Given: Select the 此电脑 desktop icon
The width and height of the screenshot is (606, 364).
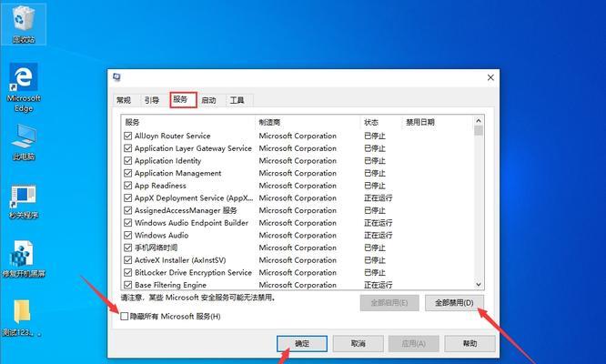Looking at the screenshot, I should coord(24,142).
